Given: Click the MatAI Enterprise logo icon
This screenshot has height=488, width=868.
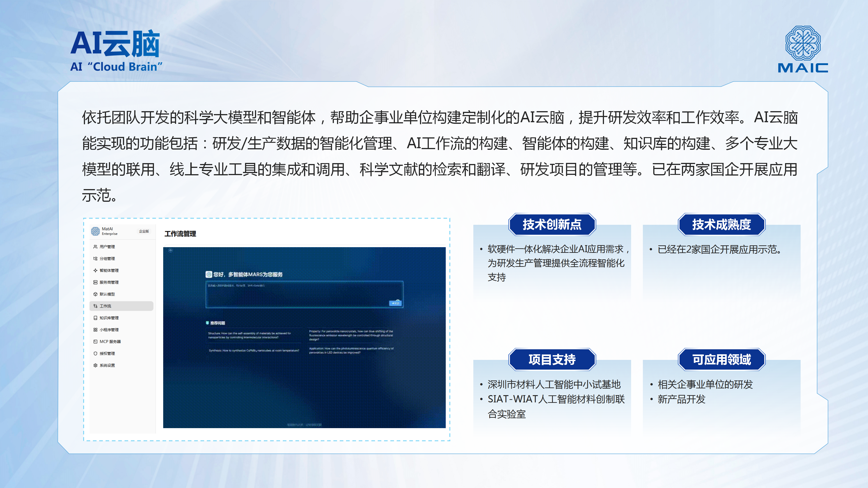Looking at the screenshot, I should (x=95, y=231).
